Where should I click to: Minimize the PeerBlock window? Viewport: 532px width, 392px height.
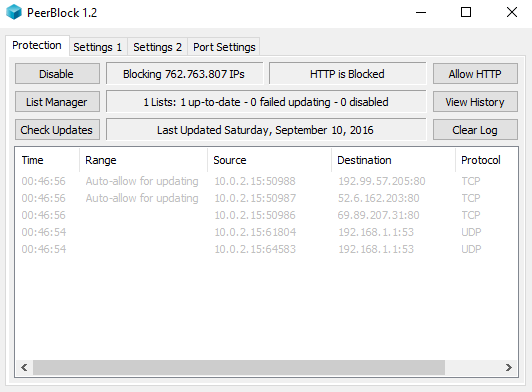pos(421,13)
